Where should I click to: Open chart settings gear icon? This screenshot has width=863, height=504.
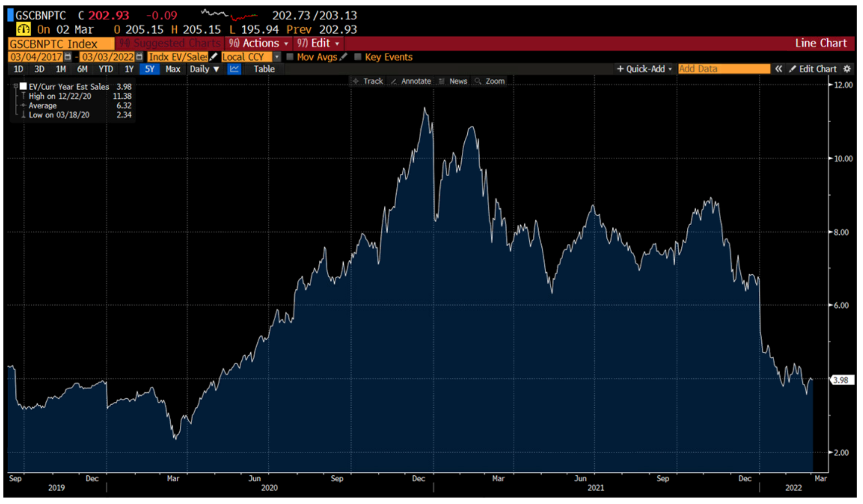coord(847,69)
